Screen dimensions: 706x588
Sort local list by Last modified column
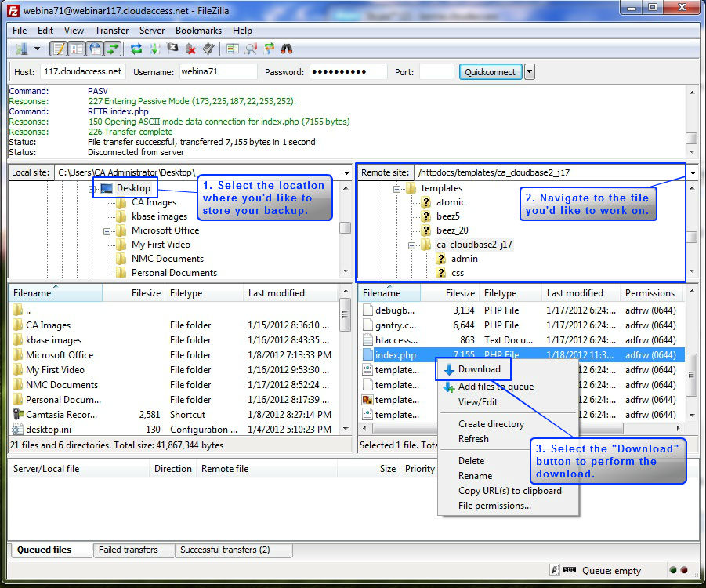(x=291, y=293)
